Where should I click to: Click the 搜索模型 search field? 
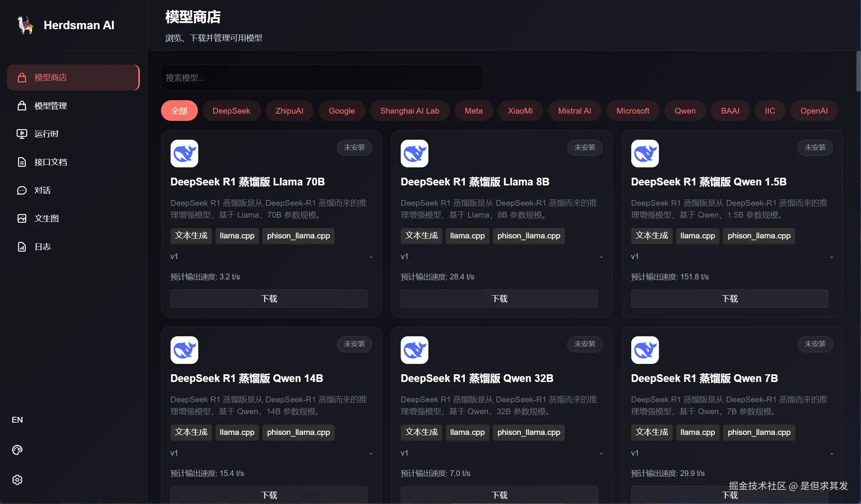[x=322, y=78]
